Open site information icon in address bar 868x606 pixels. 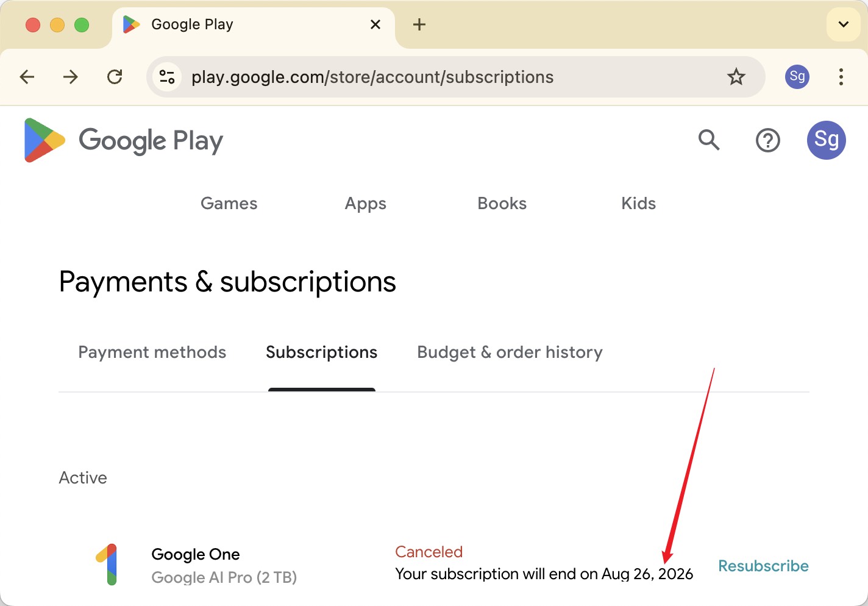point(167,77)
